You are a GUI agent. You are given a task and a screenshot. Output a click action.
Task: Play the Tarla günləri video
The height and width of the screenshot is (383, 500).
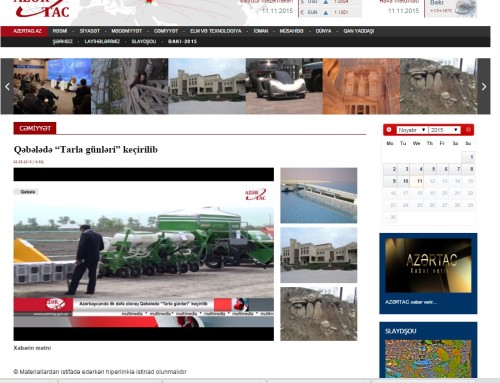144,254
